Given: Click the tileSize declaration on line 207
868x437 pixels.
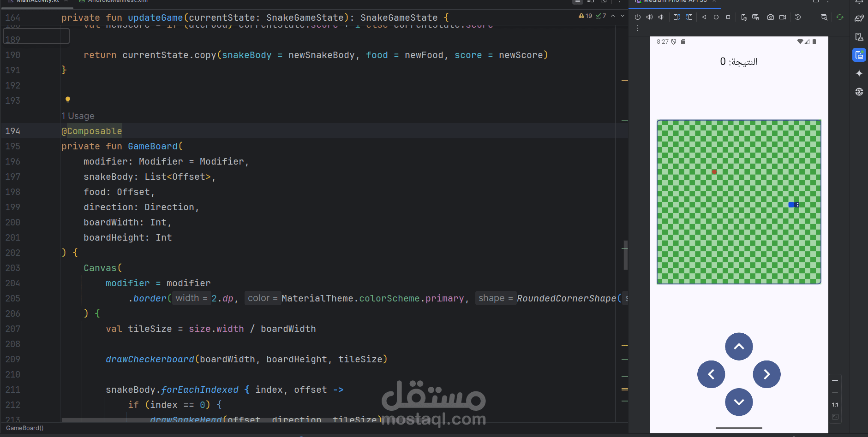Looking at the screenshot, I should [150, 329].
